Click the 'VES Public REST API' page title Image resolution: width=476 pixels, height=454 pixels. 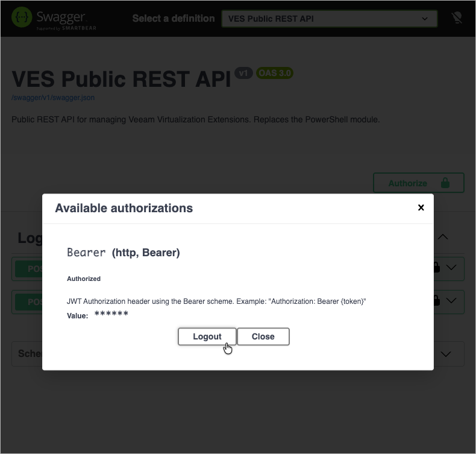[122, 79]
